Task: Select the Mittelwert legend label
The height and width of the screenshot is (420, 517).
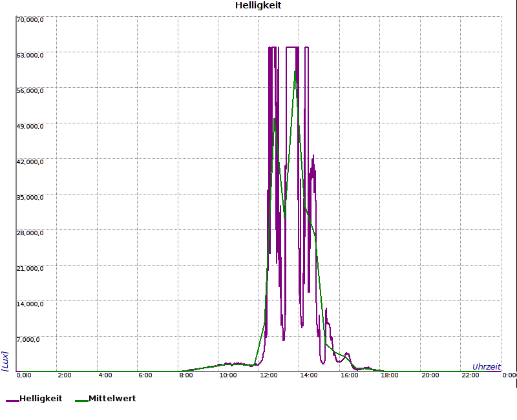Action: tap(112, 399)
